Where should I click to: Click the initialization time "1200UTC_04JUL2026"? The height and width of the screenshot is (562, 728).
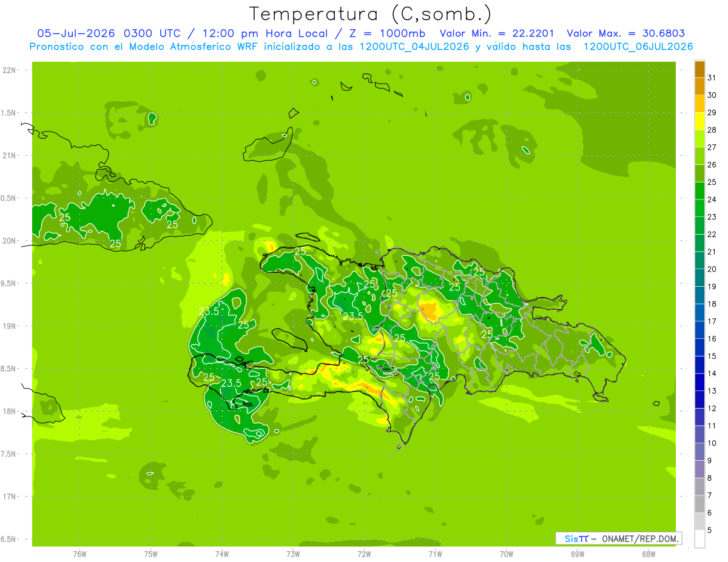(416, 46)
